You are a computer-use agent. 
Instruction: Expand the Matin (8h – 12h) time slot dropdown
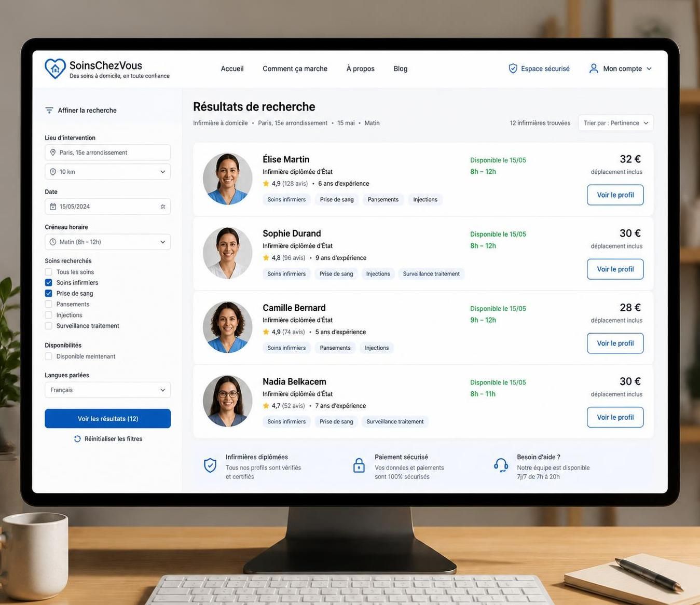click(x=107, y=242)
